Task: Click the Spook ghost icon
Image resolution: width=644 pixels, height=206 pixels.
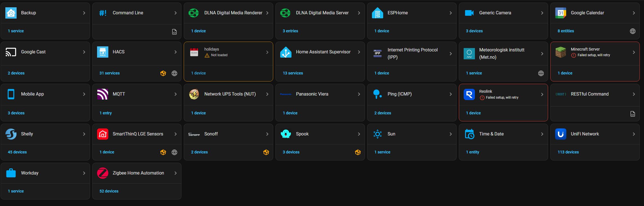Action: pos(286,134)
